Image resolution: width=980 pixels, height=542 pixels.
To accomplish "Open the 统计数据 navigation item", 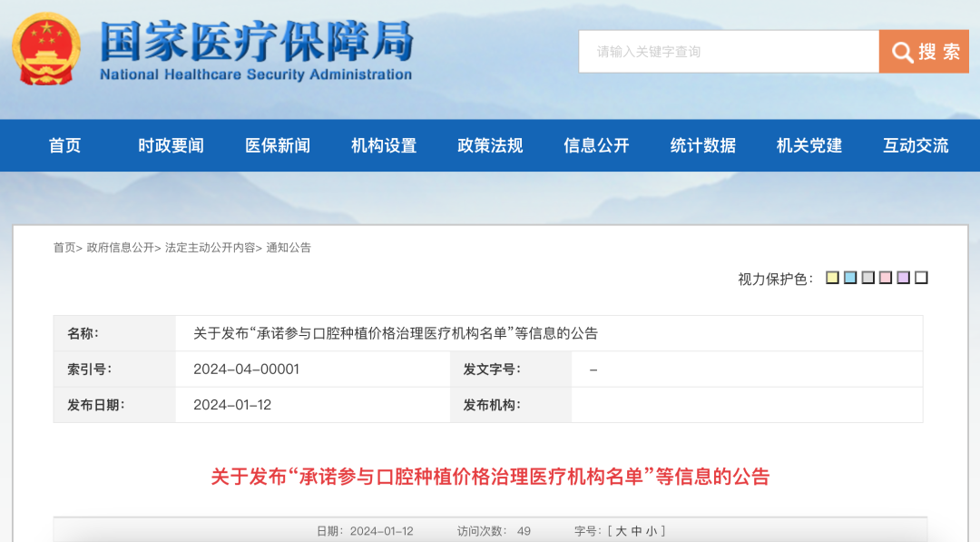I will pyautogui.click(x=703, y=145).
